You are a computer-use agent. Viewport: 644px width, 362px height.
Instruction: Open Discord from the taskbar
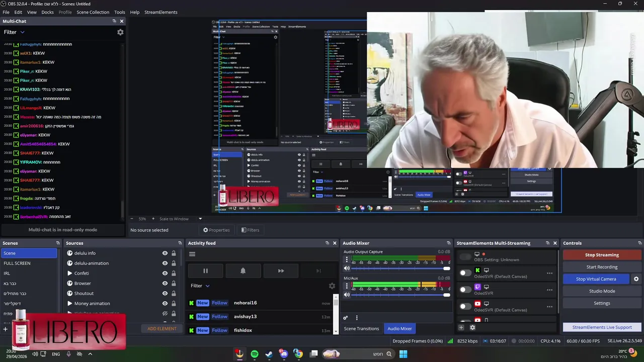[284, 354]
